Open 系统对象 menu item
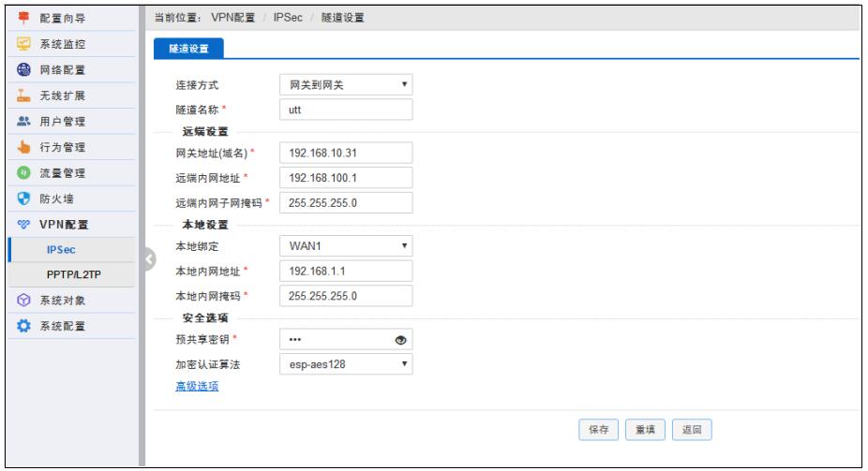This screenshot has width=868, height=471. pyautogui.click(x=71, y=301)
